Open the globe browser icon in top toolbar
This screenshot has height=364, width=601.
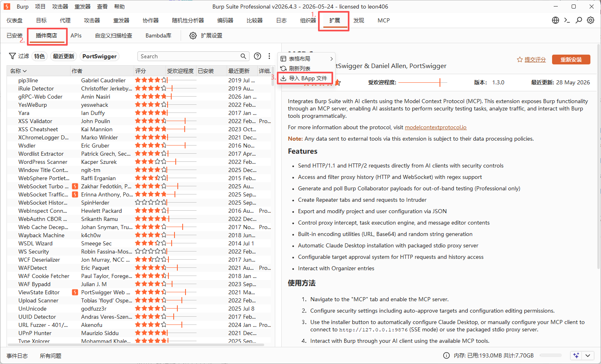tap(555, 20)
